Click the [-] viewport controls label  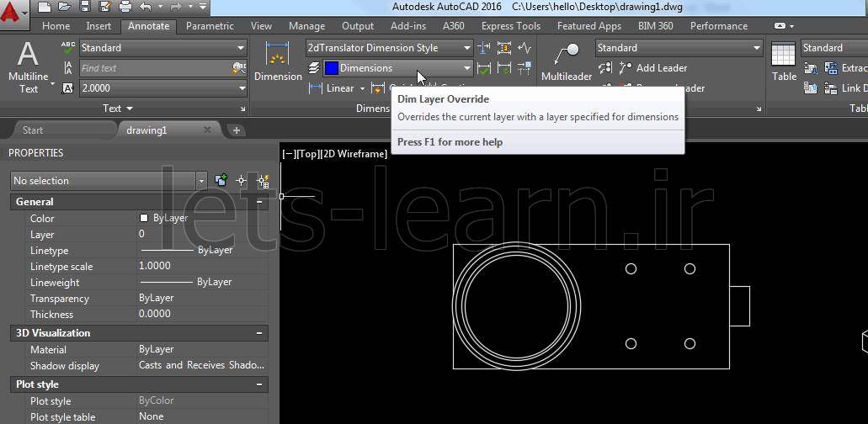289,154
